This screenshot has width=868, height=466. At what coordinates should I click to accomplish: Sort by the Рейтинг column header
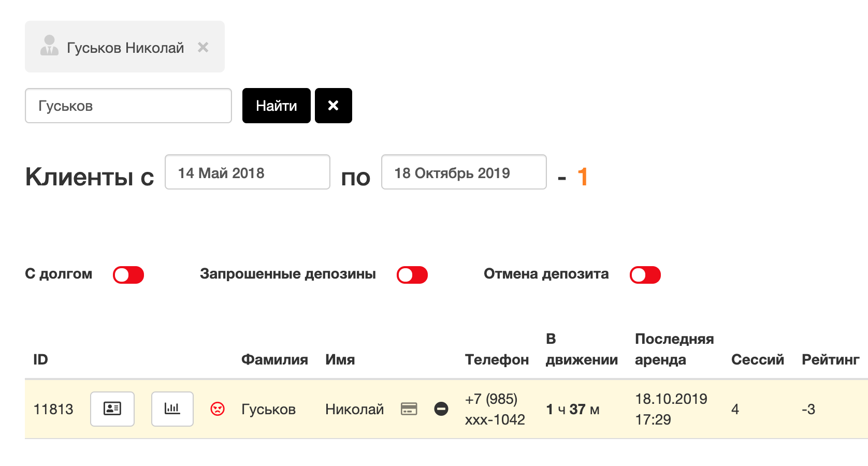click(830, 359)
